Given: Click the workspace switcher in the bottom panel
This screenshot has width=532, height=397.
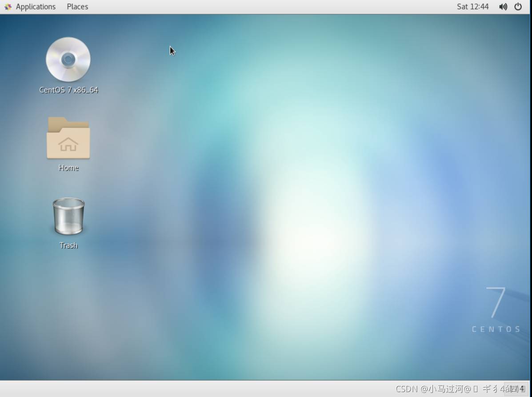Looking at the screenshot, I should (x=516, y=389).
